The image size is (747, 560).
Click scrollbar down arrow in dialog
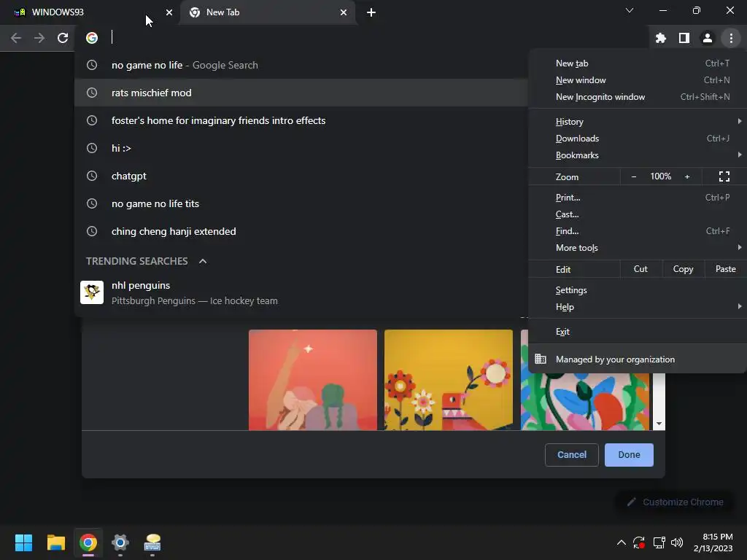(x=659, y=424)
